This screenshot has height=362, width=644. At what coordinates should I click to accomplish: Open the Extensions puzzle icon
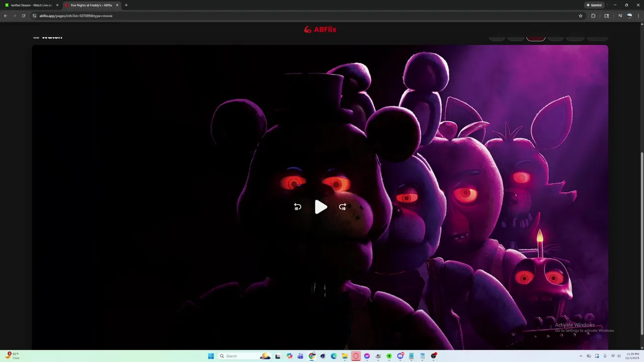(593, 16)
